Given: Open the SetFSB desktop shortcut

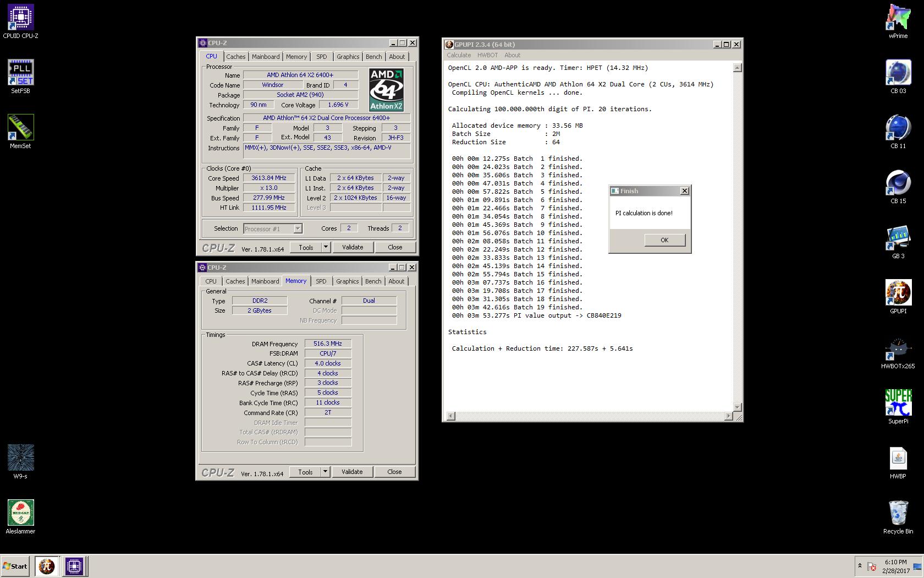Looking at the screenshot, I should [20, 77].
